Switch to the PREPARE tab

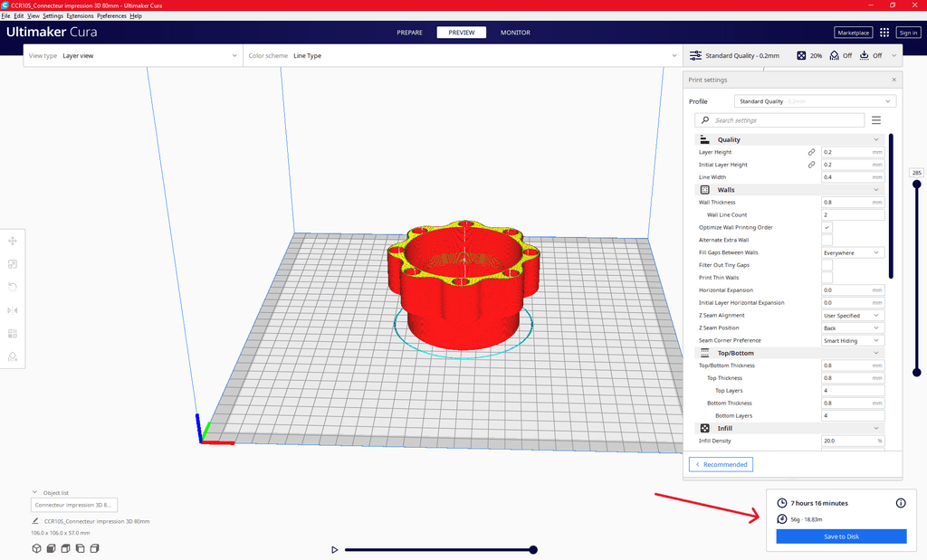(409, 33)
